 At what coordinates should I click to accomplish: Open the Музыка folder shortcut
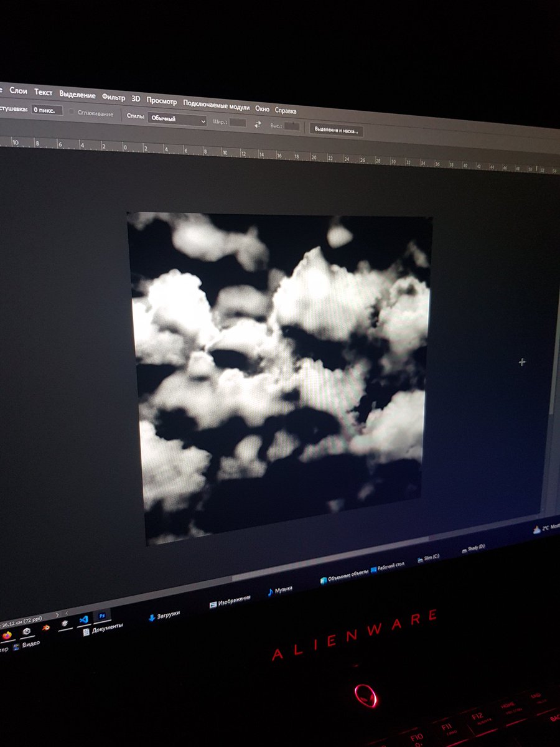tap(280, 590)
